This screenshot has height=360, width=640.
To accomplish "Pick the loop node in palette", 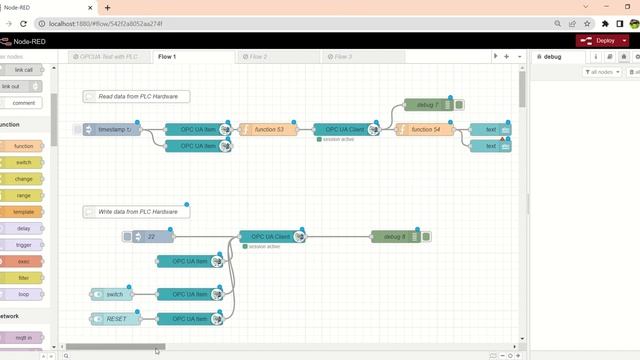I will 21,294.
